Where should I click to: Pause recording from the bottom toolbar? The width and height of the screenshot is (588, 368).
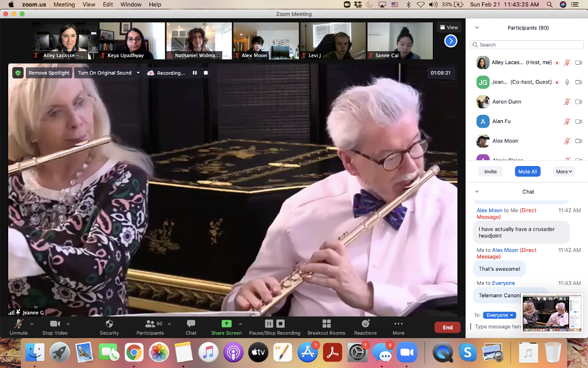[269, 324]
